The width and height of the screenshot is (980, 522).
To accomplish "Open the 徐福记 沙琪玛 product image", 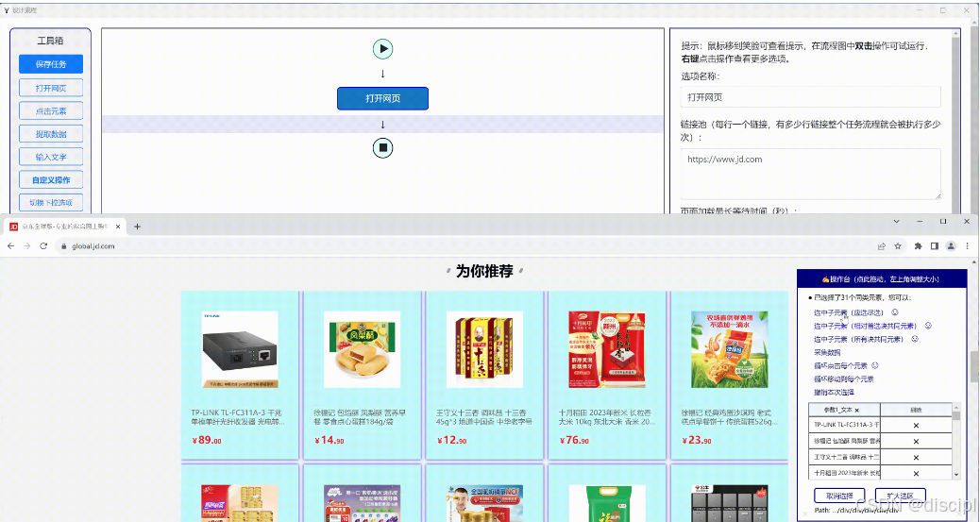I will (x=730, y=350).
